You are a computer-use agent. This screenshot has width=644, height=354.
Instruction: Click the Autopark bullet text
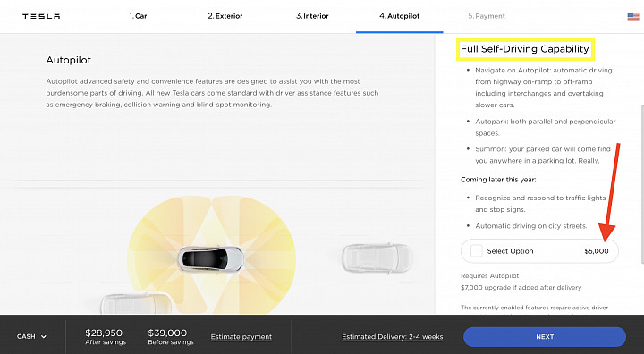tap(545, 127)
